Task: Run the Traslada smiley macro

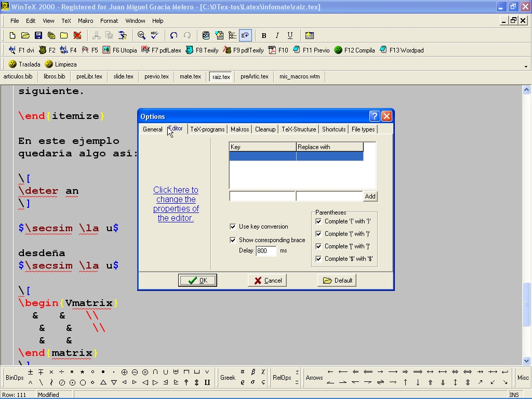Action: 24,64
